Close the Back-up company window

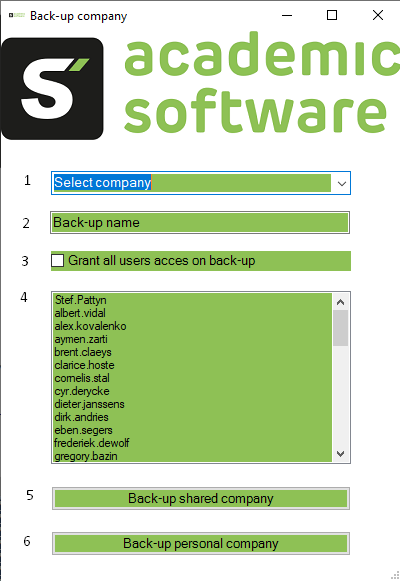click(378, 16)
